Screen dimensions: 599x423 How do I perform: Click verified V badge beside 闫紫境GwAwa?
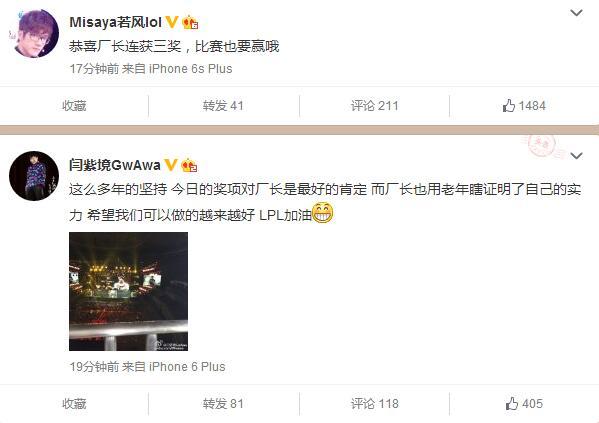click(x=171, y=165)
